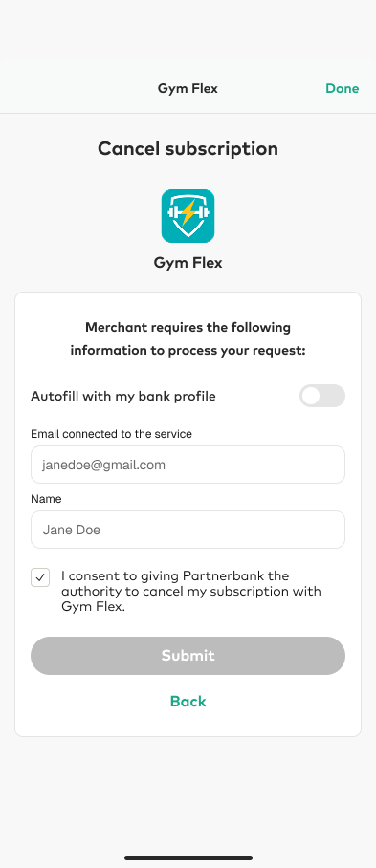Uncheck the Partnerbank consent checkbox
This screenshot has height=868, width=376.
pyautogui.click(x=40, y=577)
